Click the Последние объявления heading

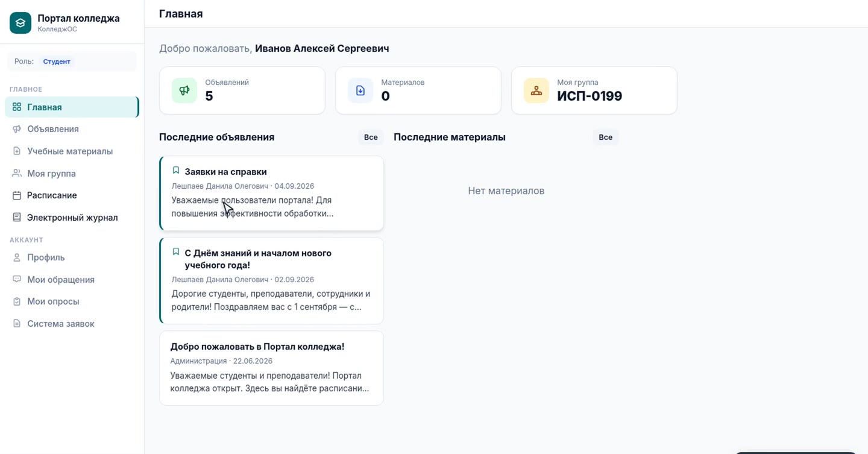(x=216, y=137)
